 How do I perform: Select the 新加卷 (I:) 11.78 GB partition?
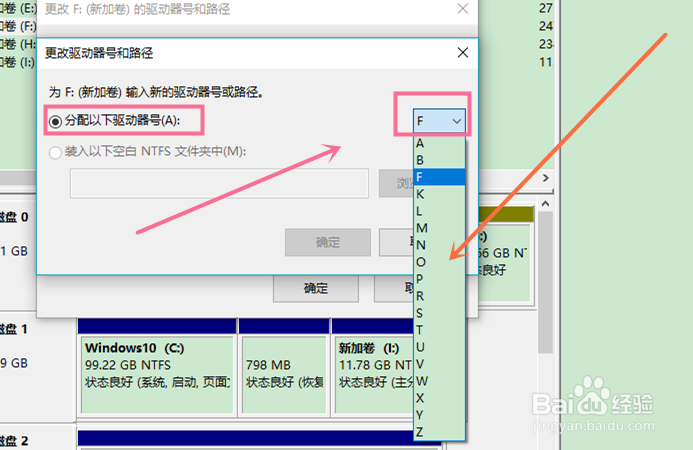tap(374, 375)
